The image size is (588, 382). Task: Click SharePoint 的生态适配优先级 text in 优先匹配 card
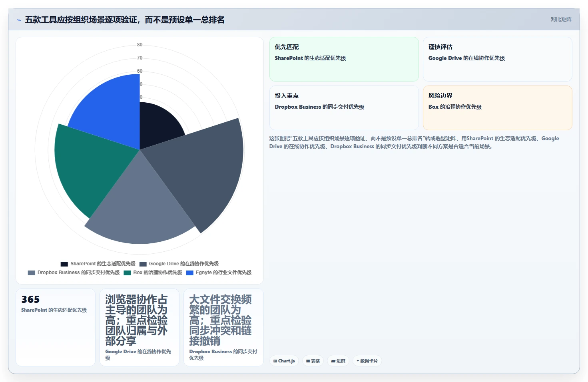[310, 58]
